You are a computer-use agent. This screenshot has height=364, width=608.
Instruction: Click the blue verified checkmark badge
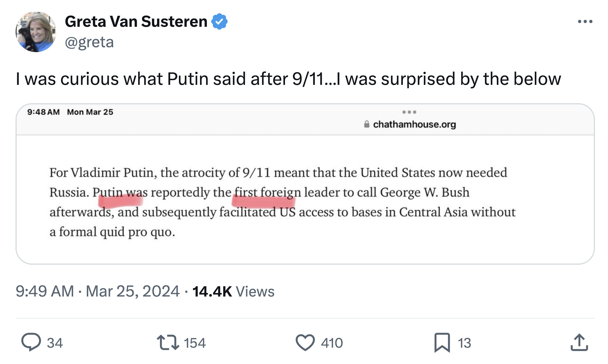(x=219, y=22)
